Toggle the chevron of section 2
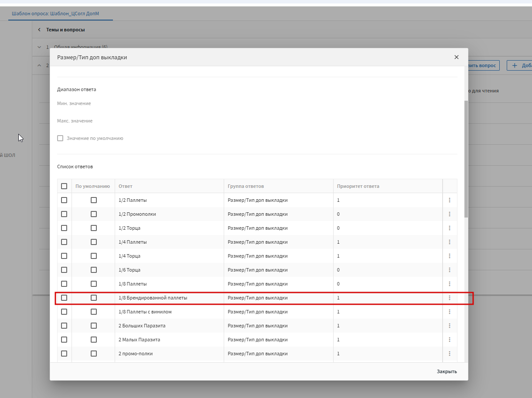 point(39,65)
